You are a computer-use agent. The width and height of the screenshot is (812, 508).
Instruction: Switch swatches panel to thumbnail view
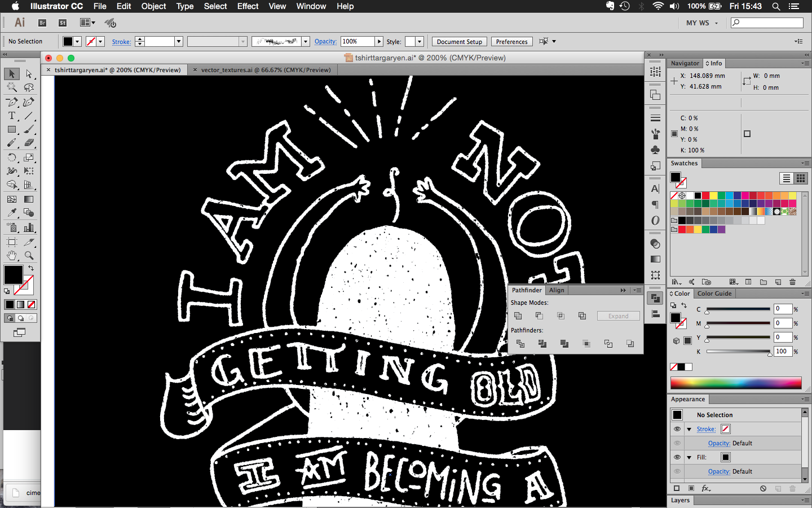pos(800,178)
